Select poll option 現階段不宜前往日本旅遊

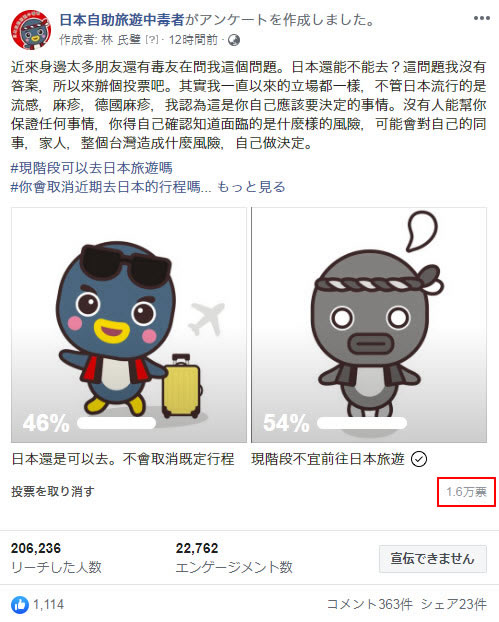[328, 459]
